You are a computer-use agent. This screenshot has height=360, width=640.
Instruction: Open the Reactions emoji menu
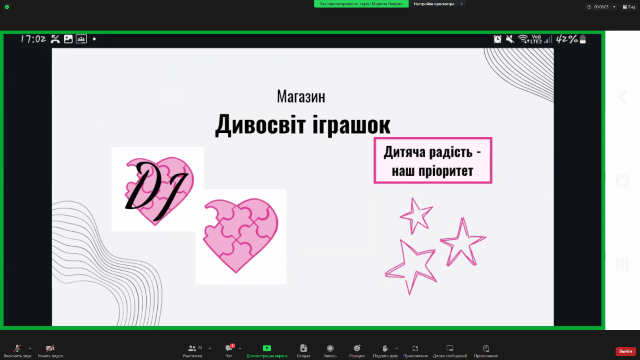click(357, 350)
